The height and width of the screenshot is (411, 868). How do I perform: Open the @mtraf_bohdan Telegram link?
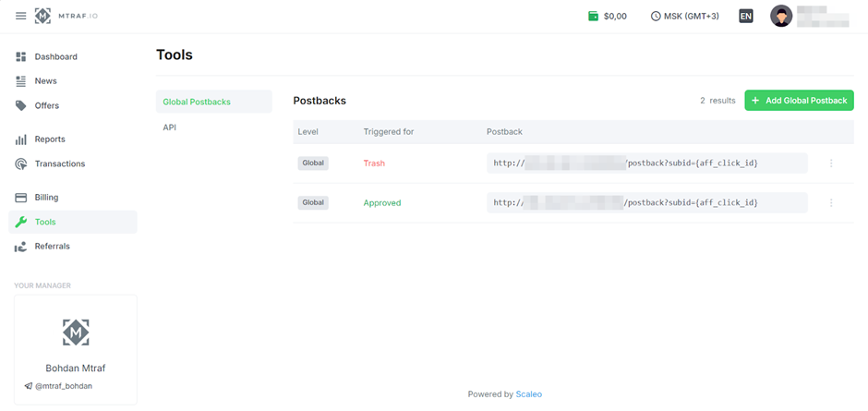point(63,386)
